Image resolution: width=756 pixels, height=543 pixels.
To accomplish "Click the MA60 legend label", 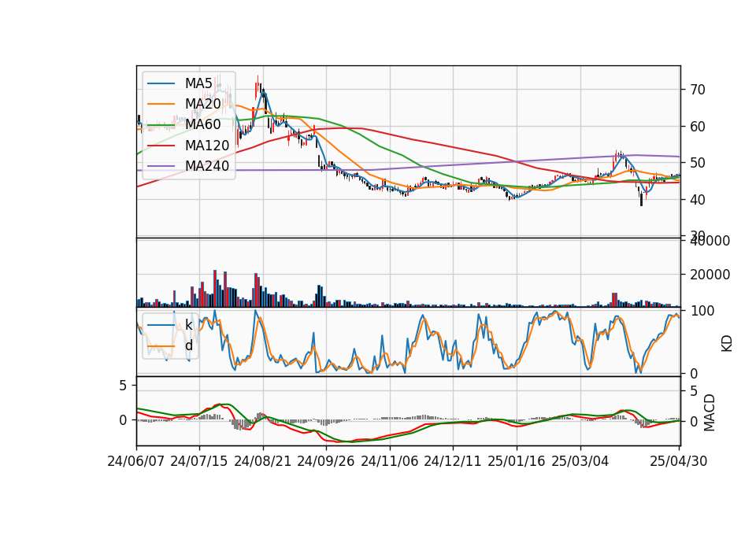I will (x=202, y=124).
